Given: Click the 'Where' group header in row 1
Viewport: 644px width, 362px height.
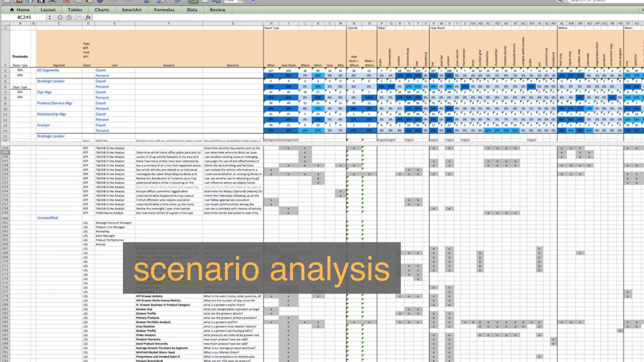Looking at the screenshot, I should point(563,28).
